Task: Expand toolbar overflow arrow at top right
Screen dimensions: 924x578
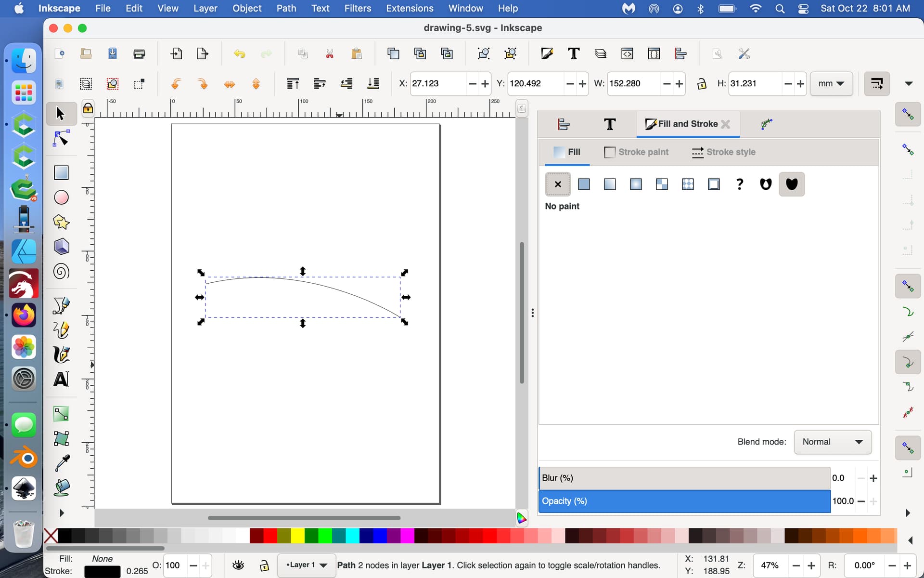Action: [909, 84]
